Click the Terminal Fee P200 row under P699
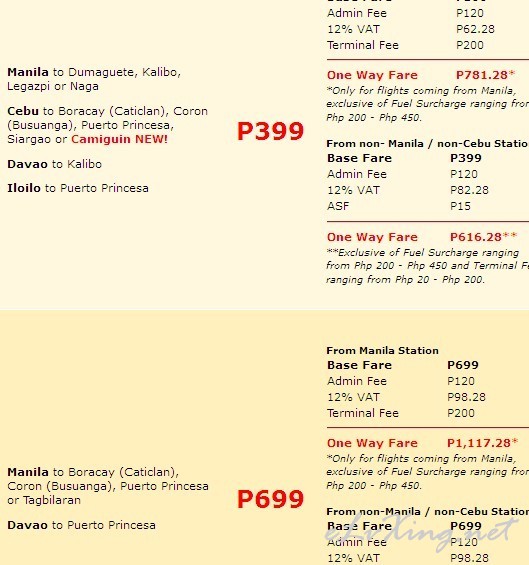This screenshot has height=565, width=529. tap(401, 413)
